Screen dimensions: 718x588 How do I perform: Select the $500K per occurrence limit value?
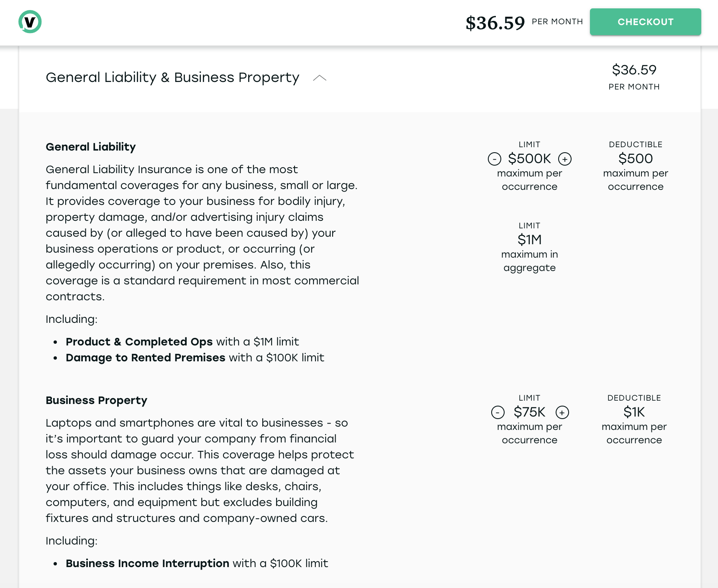coord(529,159)
